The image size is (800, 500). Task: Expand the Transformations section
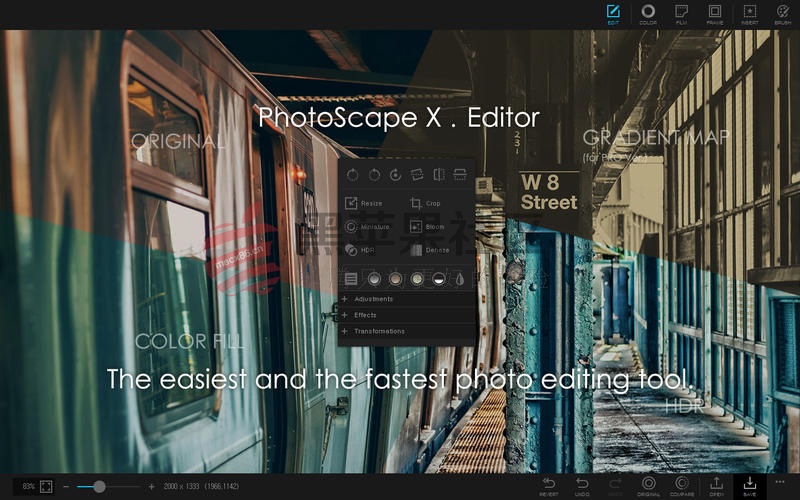[407, 332]
